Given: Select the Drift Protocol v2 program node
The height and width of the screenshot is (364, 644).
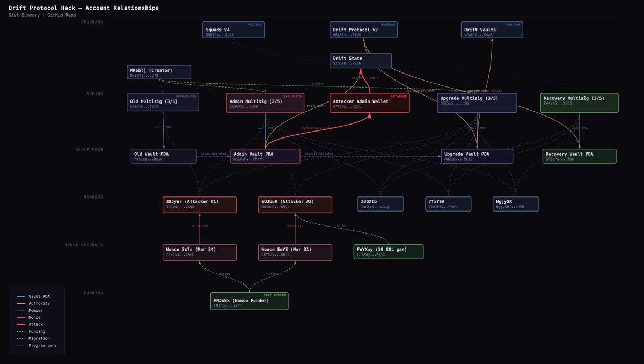Looking at the screenshot, I should point(364,30).
